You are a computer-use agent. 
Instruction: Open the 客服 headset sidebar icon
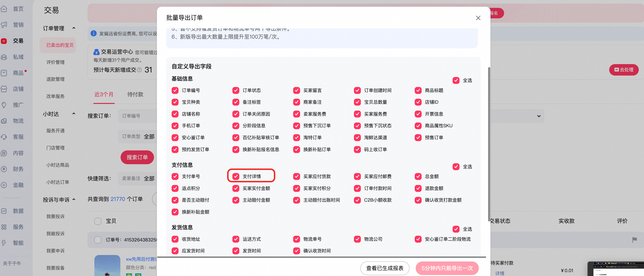[4, 137]
